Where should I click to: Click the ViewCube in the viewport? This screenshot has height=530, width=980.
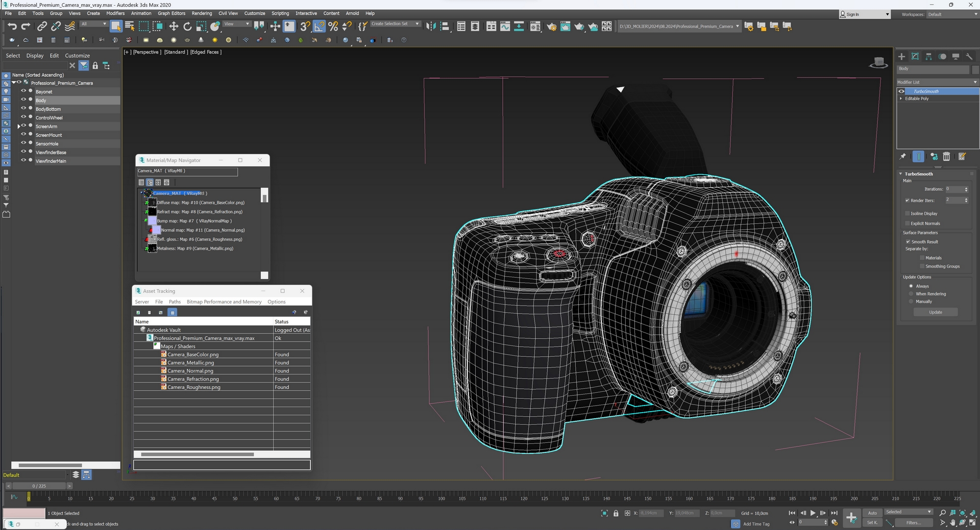878,63
